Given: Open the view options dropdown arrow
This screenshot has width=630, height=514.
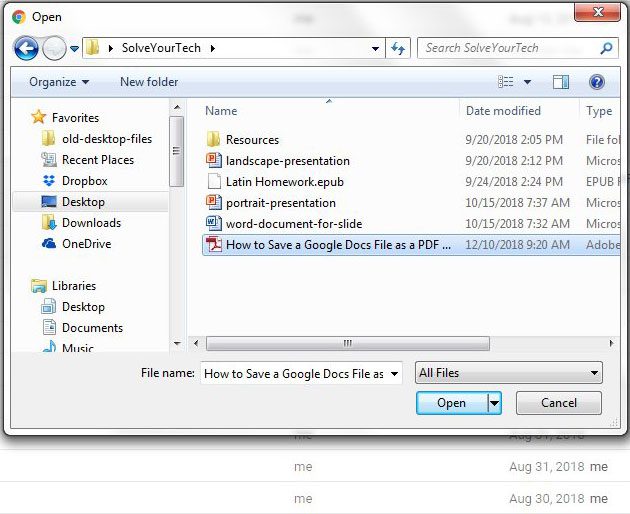Looking at the screenshot, I should pyautogui.click(x=527, y=82).
